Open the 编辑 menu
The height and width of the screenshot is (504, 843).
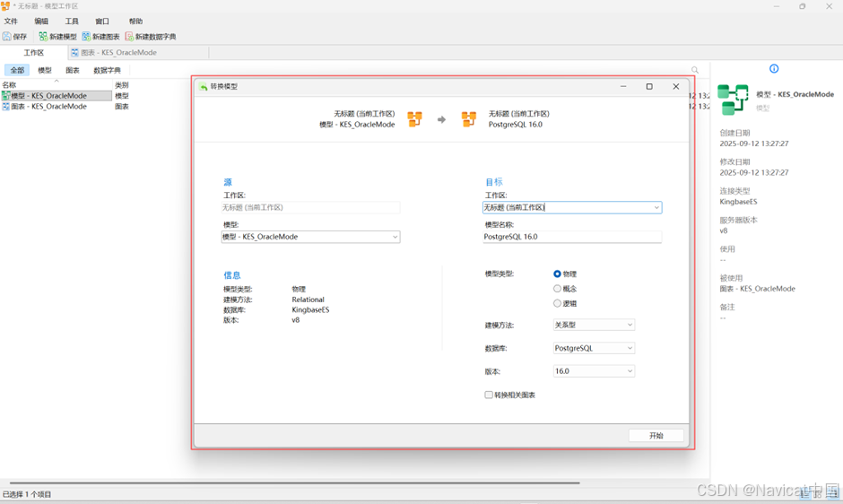click(x=41, y=22)
